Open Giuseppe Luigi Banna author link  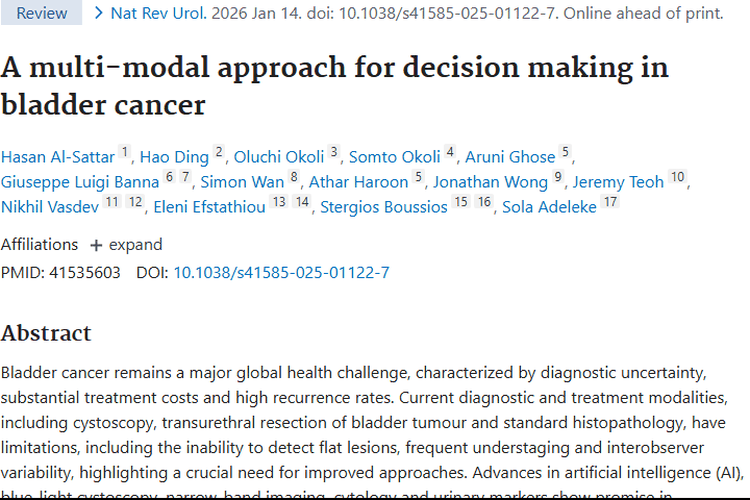click(80, 182)
